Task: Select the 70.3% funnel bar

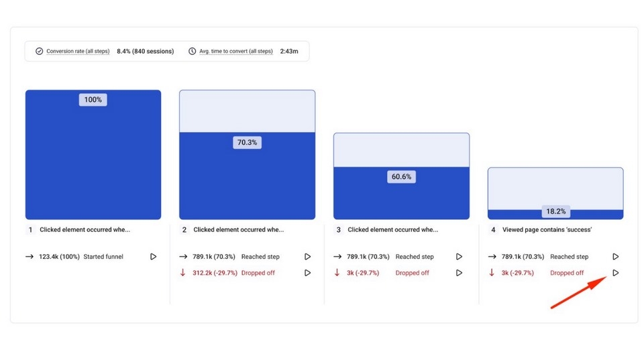Action: point(247,176)
